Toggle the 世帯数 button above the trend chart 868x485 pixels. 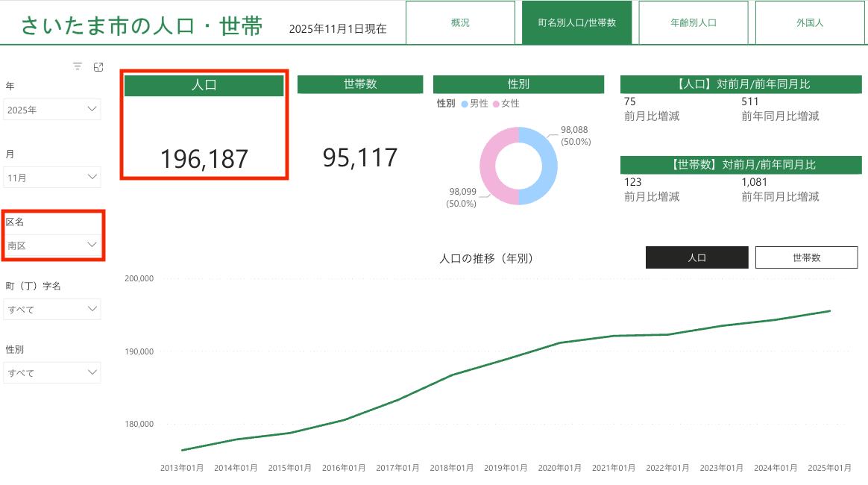[806, 257]
